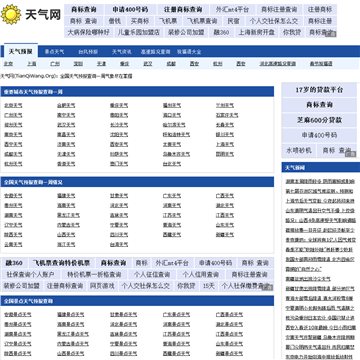Open the 台风预报 tab
This screenshot has width=360, height=360.
pos(88,52)
